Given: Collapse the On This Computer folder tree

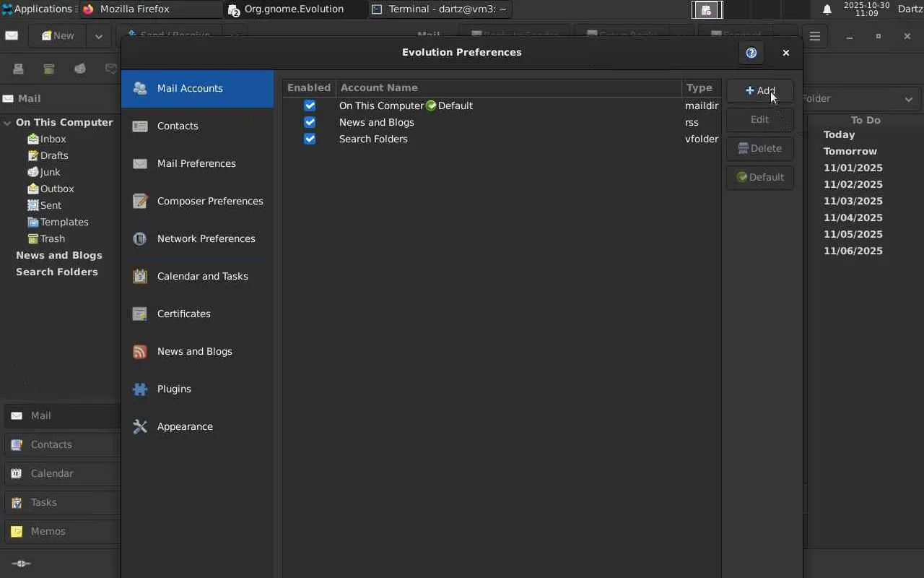Looking at the screenshot, I should coord(7,123).
